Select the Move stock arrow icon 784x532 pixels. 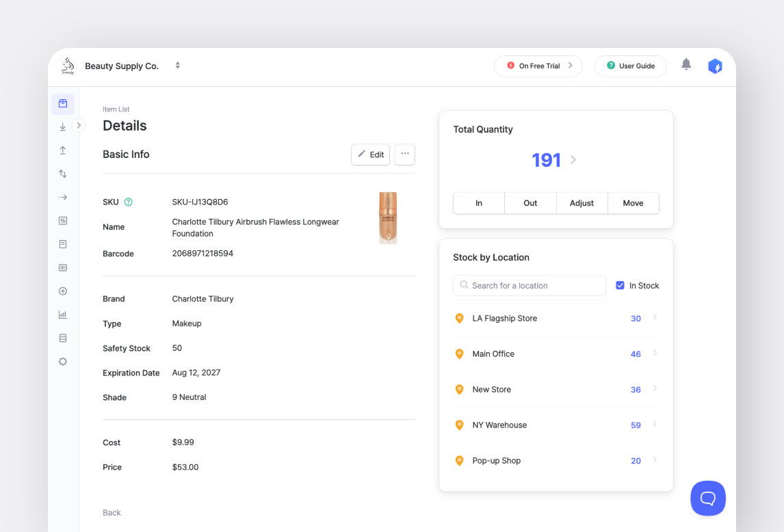click(62, 197)
